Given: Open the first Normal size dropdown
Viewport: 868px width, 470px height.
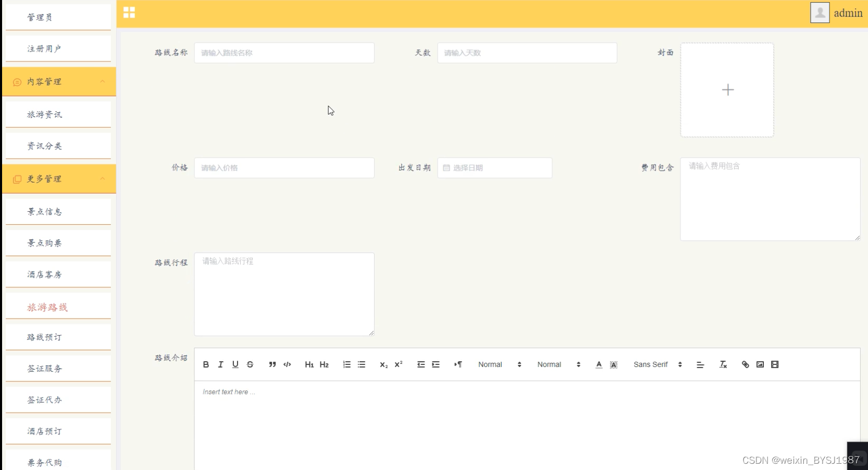Looking at the screenshot, I should (x=500, y=364).
